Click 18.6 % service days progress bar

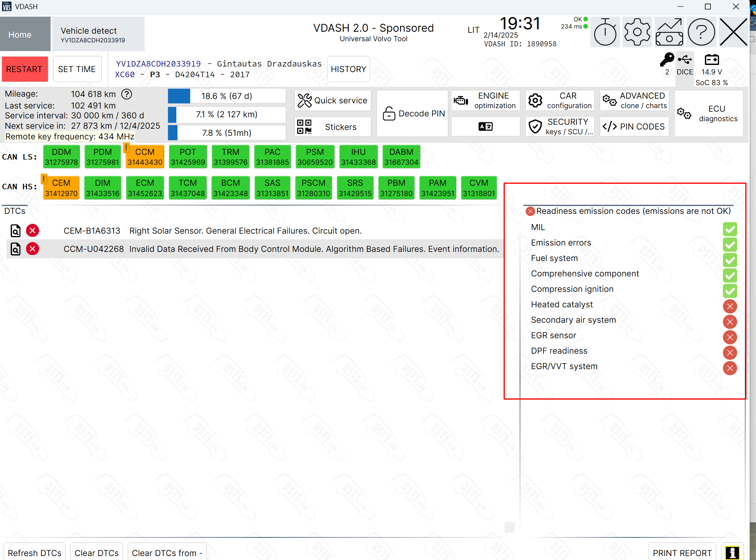tap(227, 96)
